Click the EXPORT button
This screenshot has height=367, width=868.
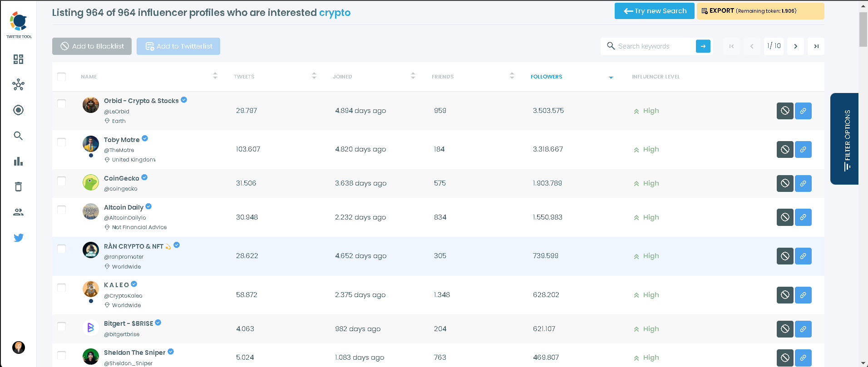tap(760, 11)
